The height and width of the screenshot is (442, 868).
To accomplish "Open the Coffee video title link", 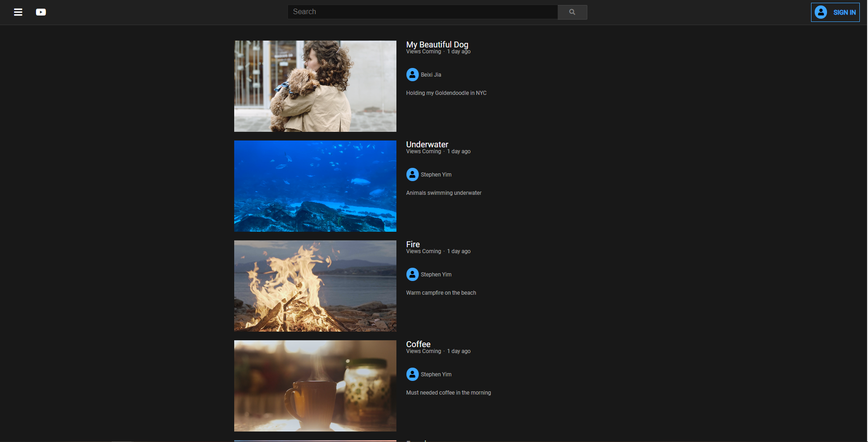I will pyautogui.click(x=418, y=344).
